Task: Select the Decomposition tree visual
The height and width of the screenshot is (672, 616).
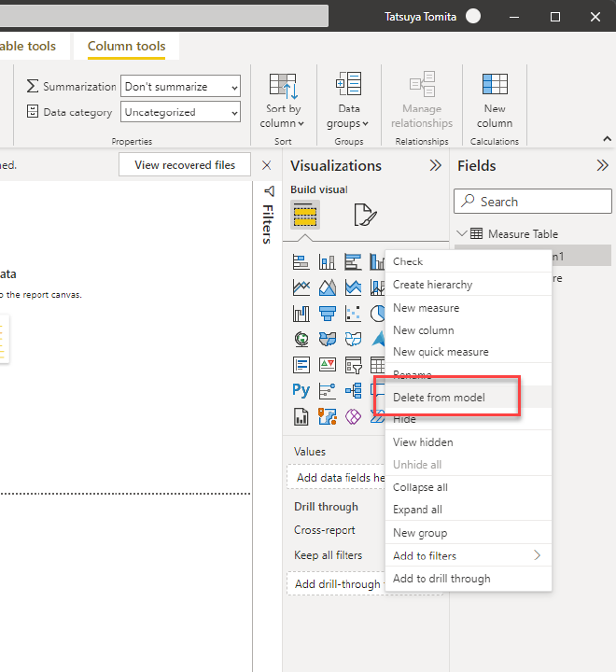Action: click(x=353, y=390)
